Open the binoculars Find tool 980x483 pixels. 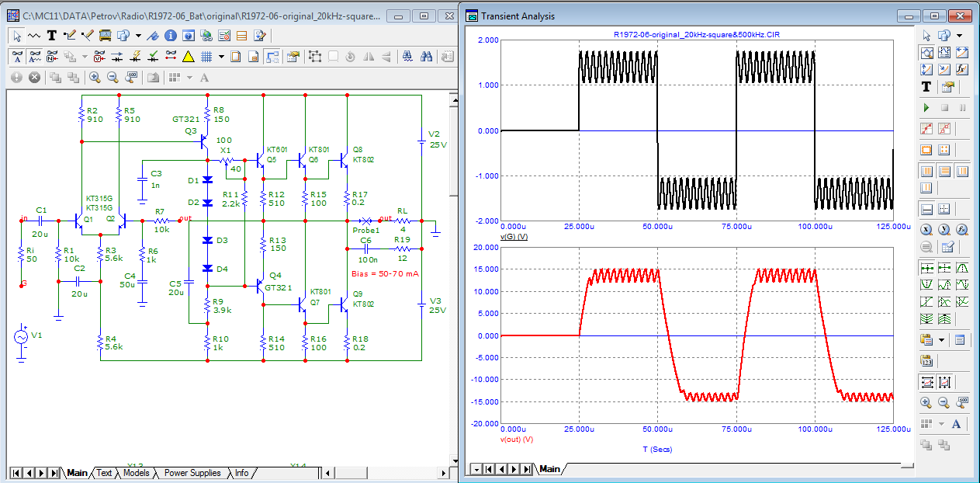pos(426,56)
